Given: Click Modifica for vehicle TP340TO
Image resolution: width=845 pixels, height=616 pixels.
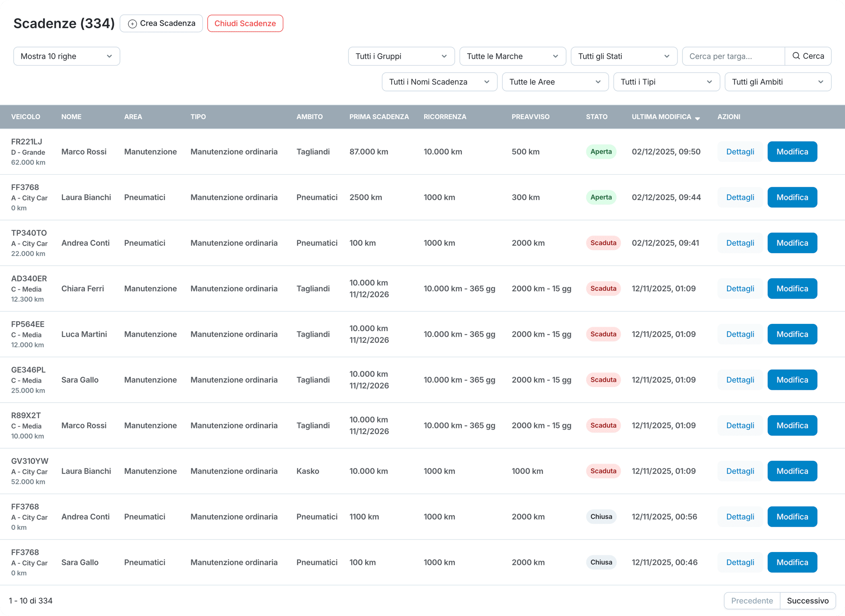Looking at the screenshot, I should click(x=792, y=243).
